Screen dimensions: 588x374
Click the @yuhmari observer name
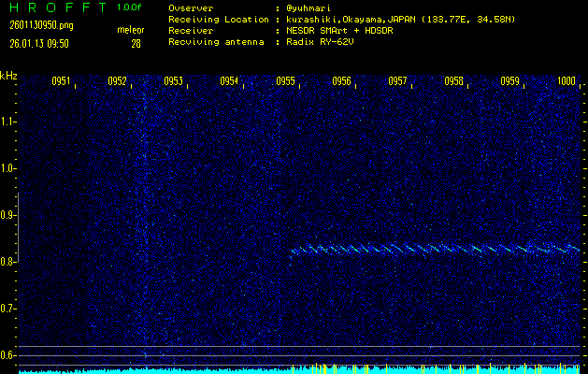(313, 7)
